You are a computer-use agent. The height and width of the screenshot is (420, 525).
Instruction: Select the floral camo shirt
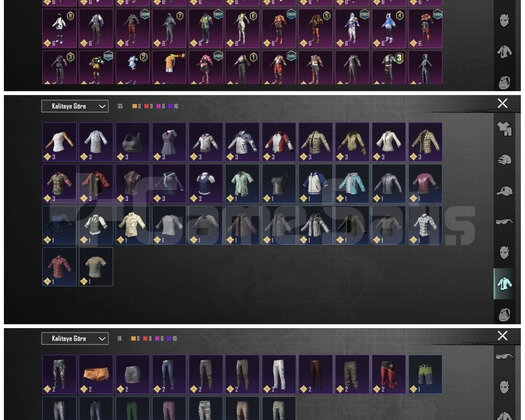tap(59, 184)
